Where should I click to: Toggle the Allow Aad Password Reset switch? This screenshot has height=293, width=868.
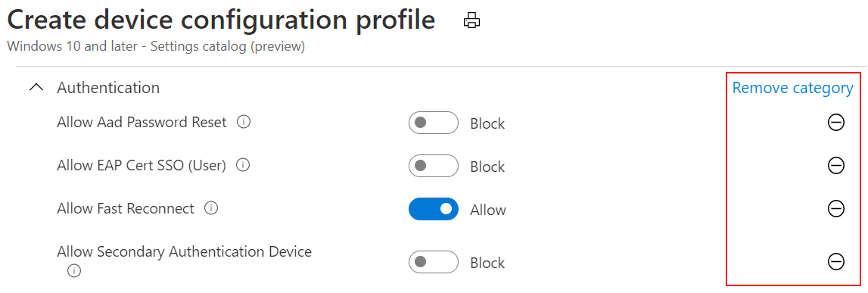click(x=434, y=123)
